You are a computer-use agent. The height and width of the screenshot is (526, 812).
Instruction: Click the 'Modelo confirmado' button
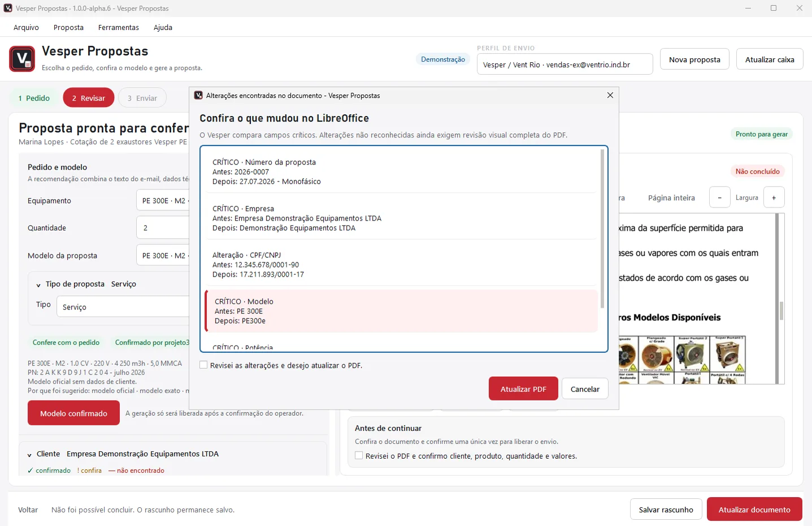(73, 413)
